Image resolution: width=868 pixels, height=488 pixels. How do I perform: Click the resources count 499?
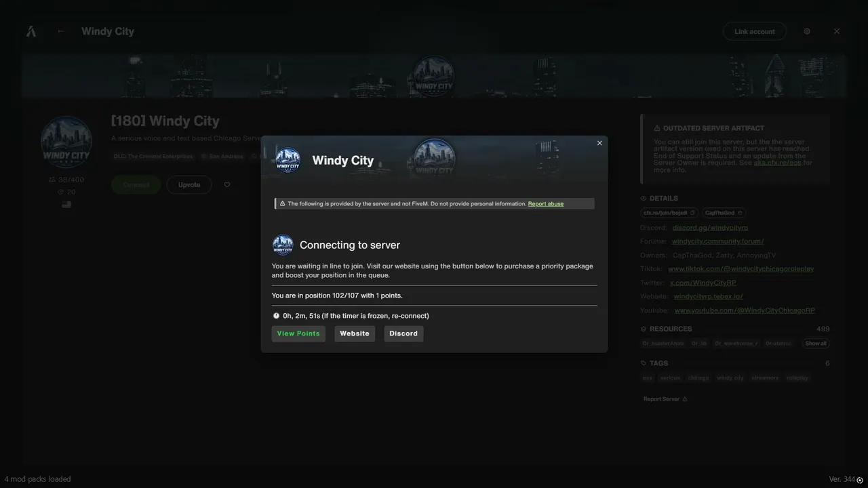823,329
